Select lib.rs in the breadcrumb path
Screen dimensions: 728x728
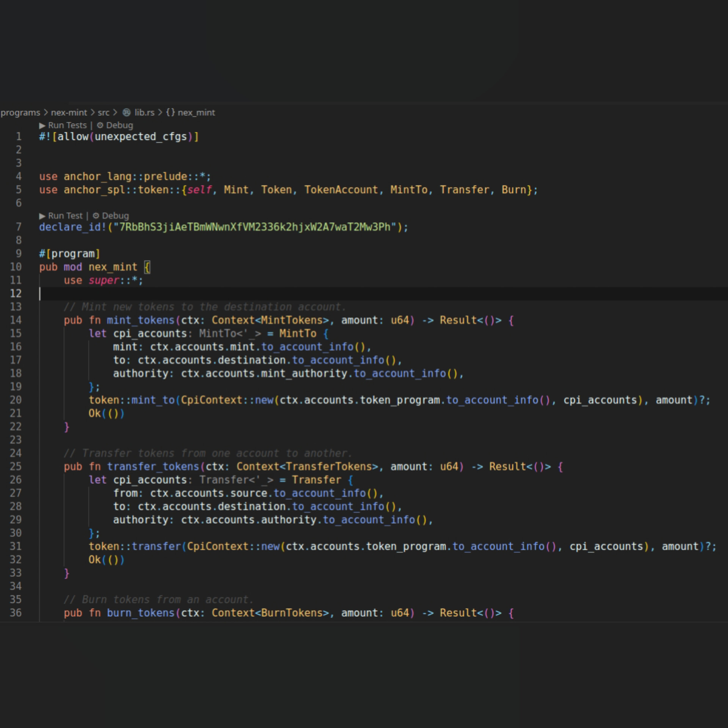(144, 113)
